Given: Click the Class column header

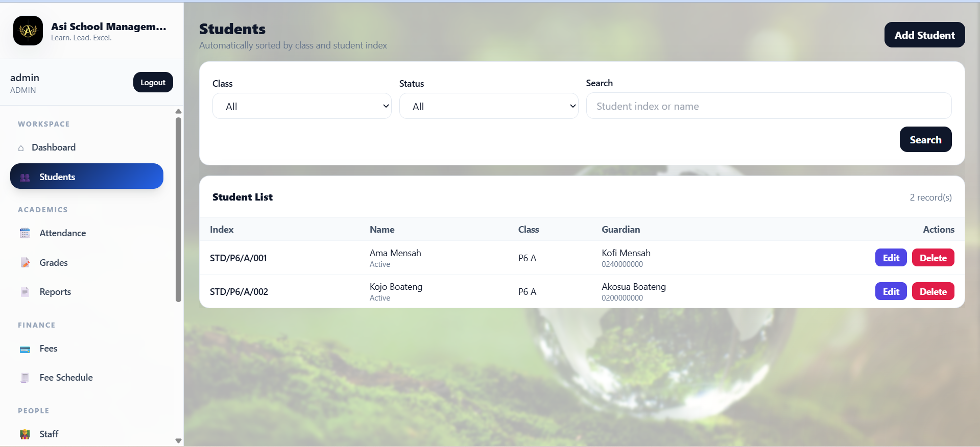Looking at the screenshot, I should point(529,230).
